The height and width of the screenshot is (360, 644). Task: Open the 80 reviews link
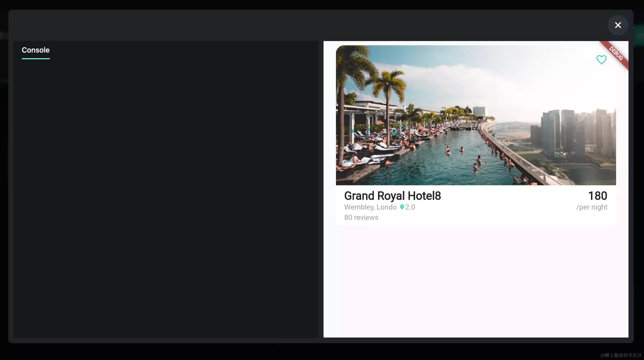pyautogui.click(x=361, y=217)
